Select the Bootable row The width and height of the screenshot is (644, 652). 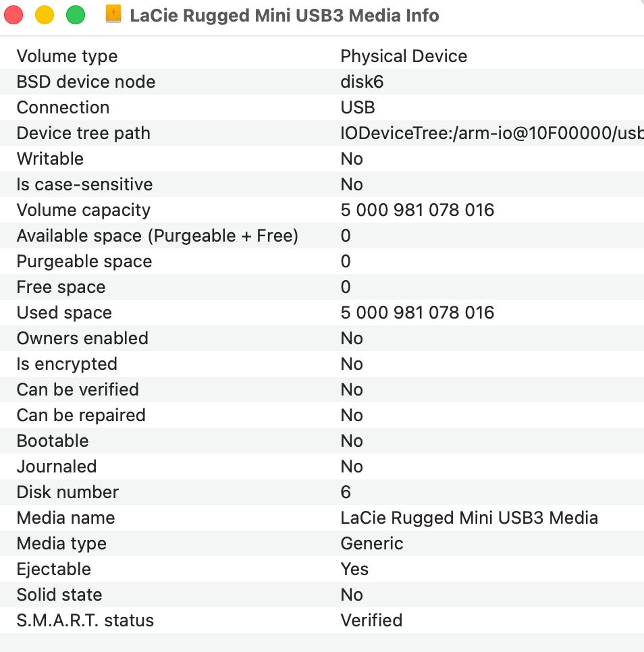(x=53, y=441)
